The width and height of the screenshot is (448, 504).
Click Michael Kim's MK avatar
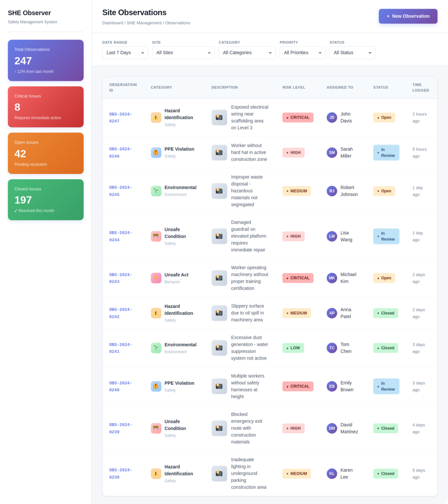[x=332, y=278]
